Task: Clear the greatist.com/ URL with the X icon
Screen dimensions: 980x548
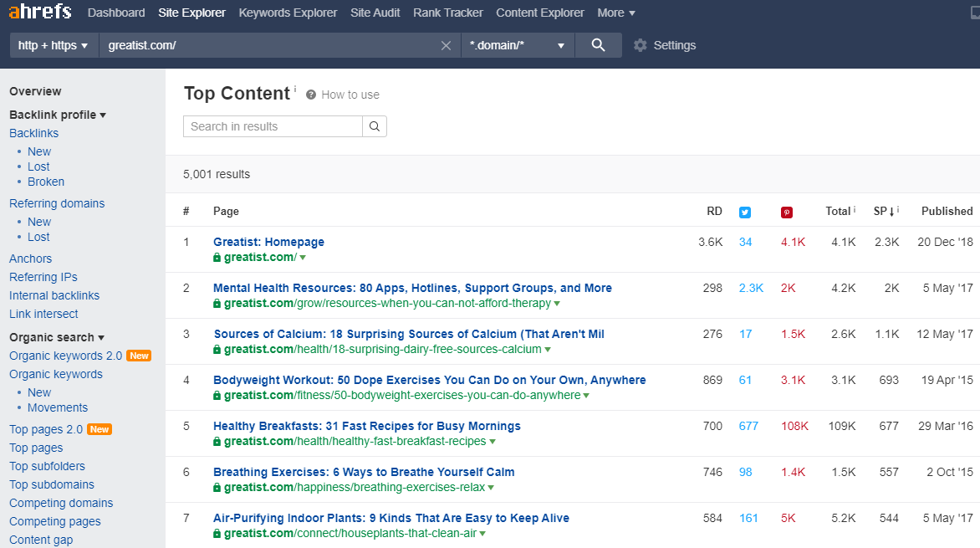Action: (x=446, y=46)
